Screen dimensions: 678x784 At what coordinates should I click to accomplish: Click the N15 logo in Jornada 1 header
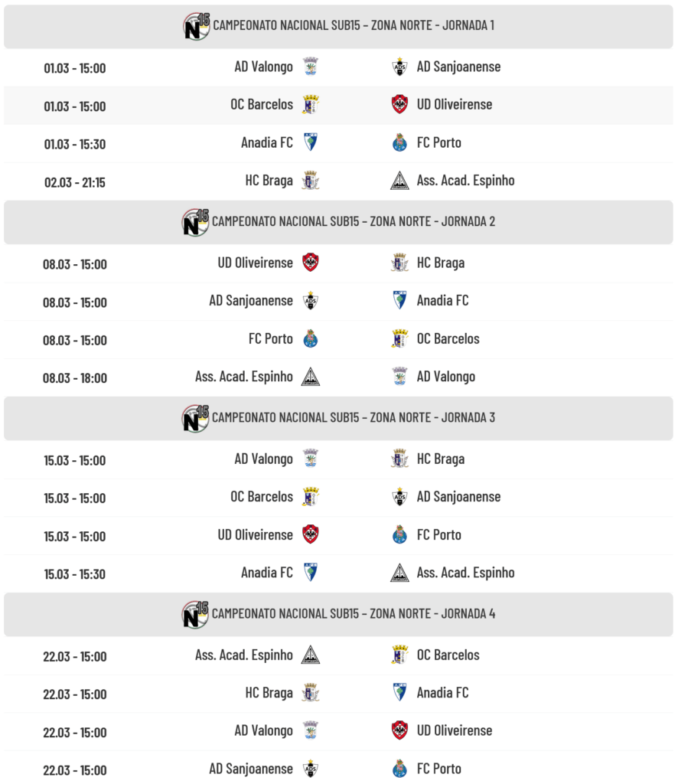(197, 26)
